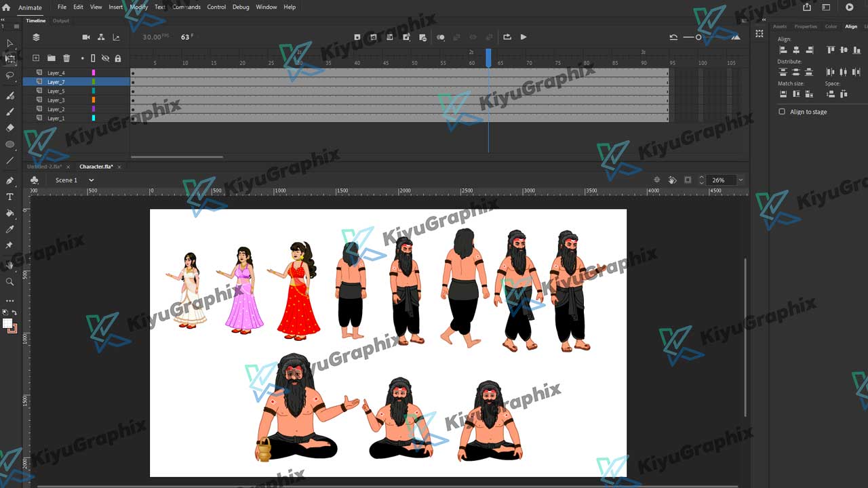The width and height of the screenshot is (868, 488).
Task: Open the Modify menu
Action: (138, 7)
